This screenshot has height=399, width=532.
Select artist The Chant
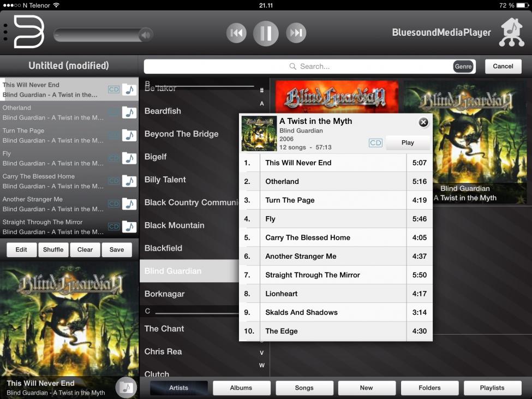pos(164,329)
